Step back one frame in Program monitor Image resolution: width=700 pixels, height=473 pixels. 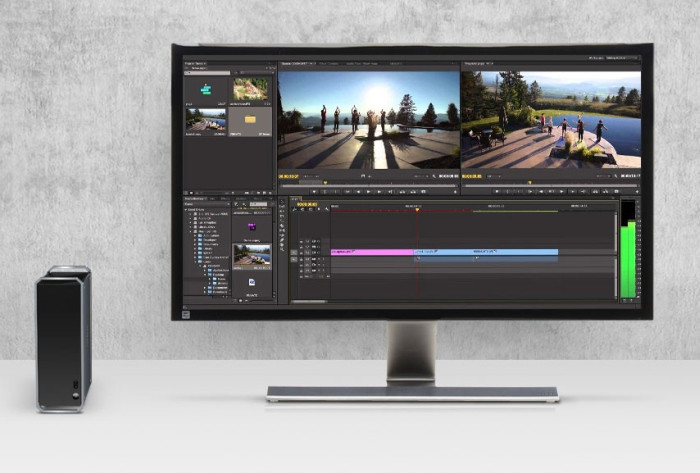(541, 191)
